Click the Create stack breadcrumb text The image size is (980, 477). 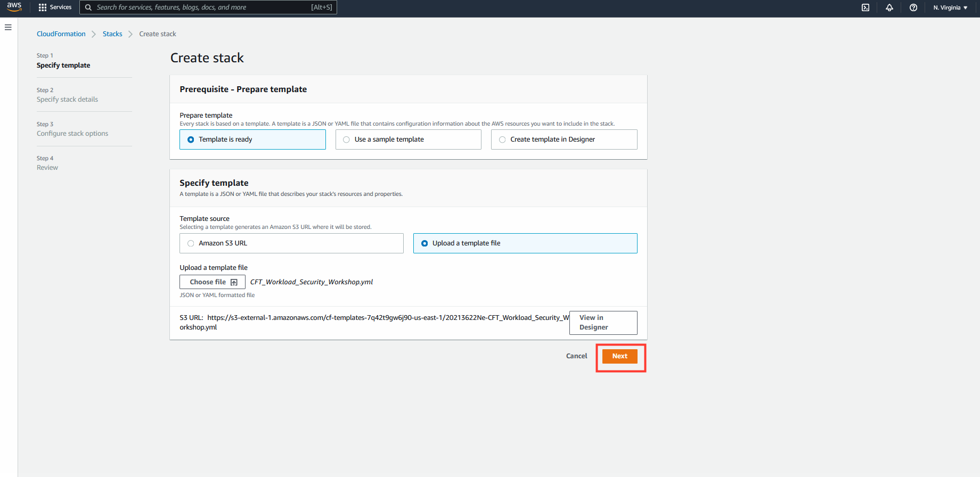158,34
